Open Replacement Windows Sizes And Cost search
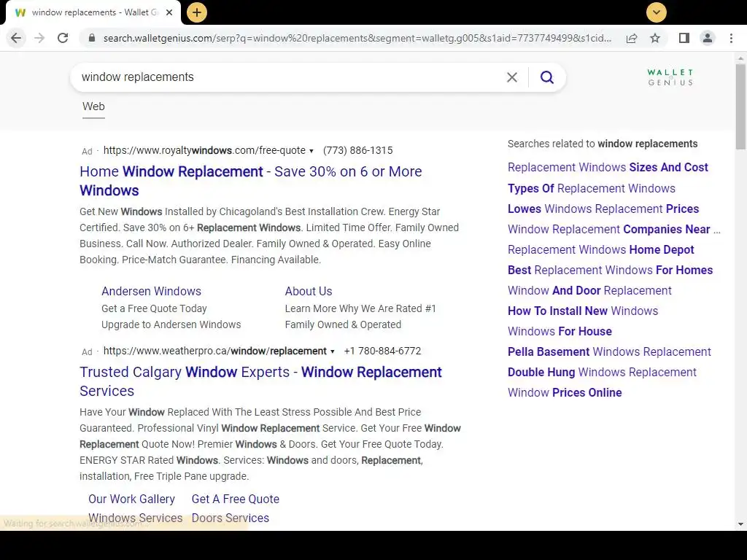 tap(608, 168)
